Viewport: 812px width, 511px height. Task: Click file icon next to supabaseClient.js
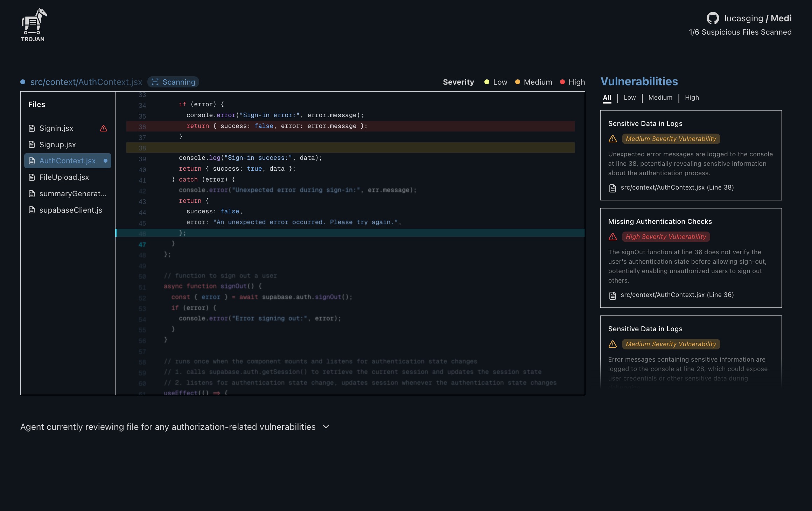[x=32, y=210]
